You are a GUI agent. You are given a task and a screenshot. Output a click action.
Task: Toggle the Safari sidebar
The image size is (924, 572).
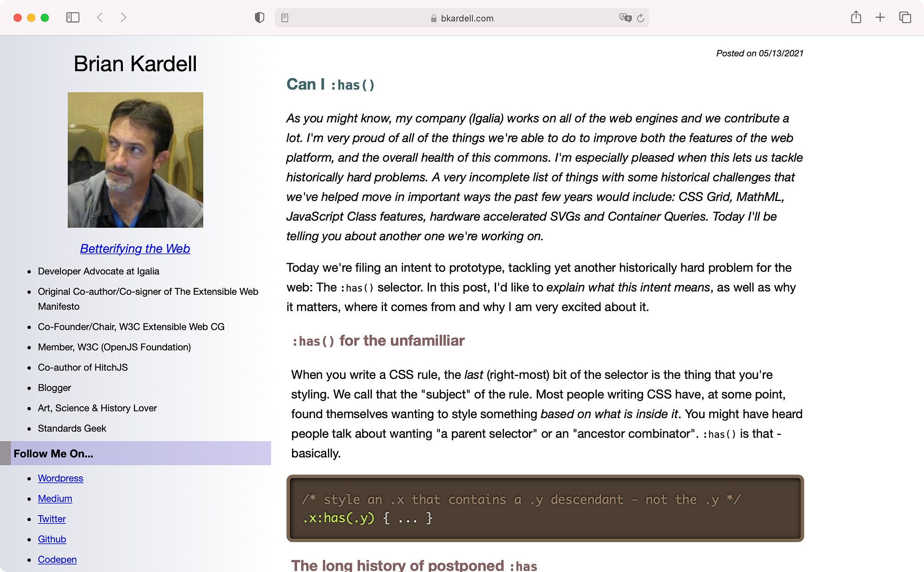pyautogui.click(x=73, y=18)
